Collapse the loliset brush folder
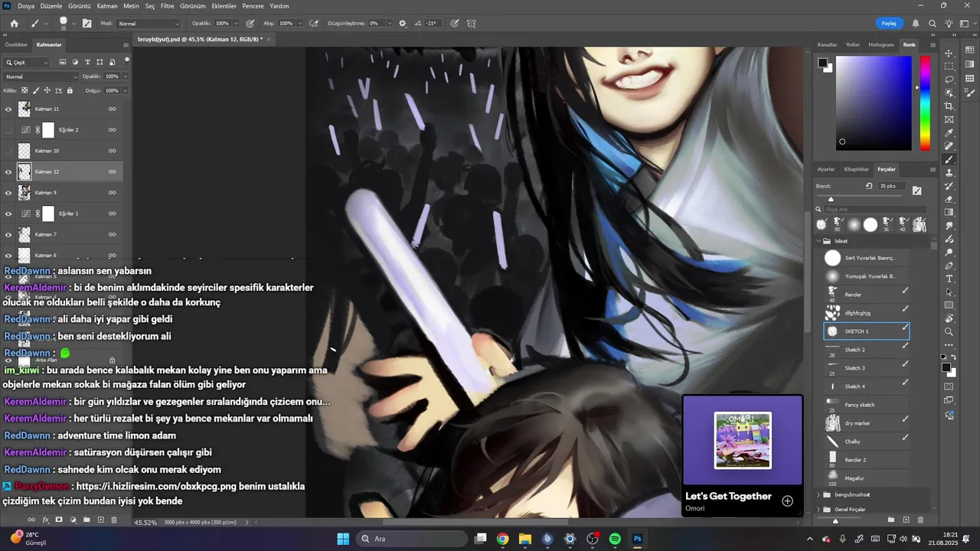Viewport: 980px width, 551px height. click(818, 240)
